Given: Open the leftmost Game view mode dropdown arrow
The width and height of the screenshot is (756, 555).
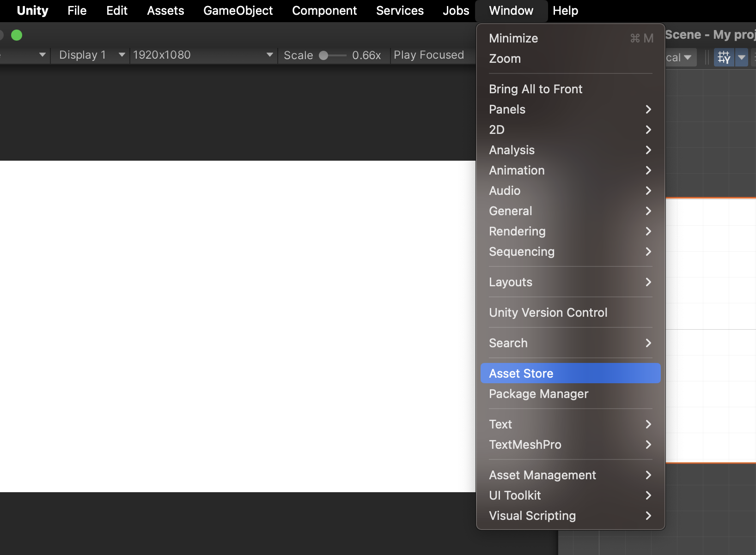Looking at the screenshot, I should 43,55.
